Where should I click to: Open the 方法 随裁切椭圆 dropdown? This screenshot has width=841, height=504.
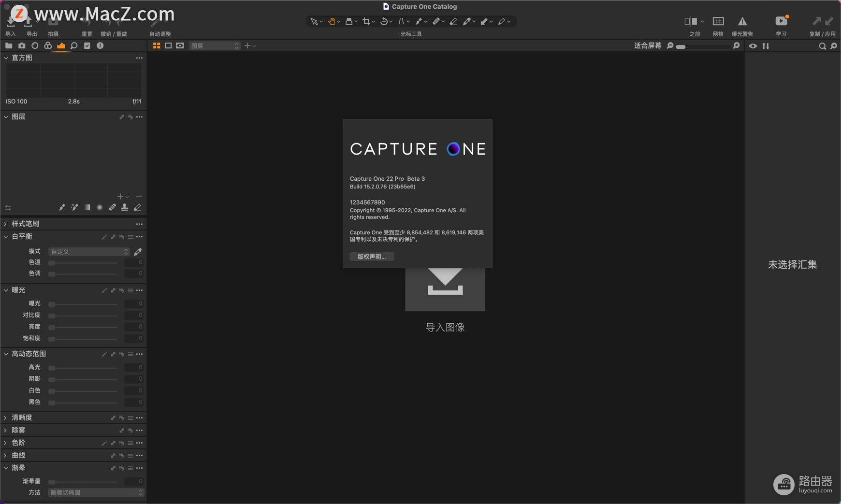pos(96,492)
